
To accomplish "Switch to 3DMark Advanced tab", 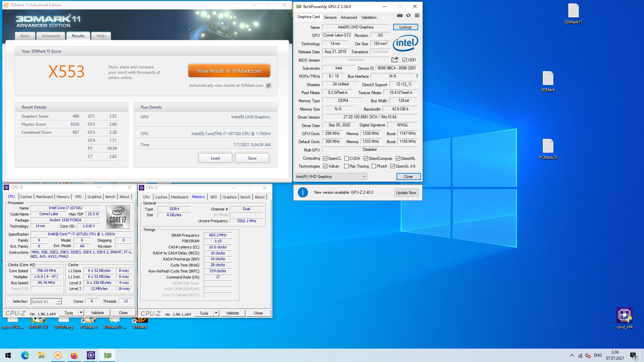I will [x=51, y=36].
